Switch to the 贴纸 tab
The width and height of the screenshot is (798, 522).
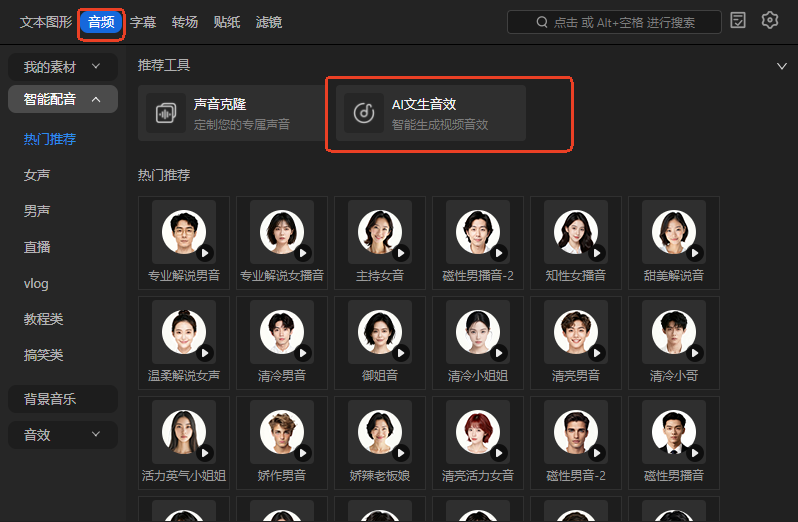(226, 22)
